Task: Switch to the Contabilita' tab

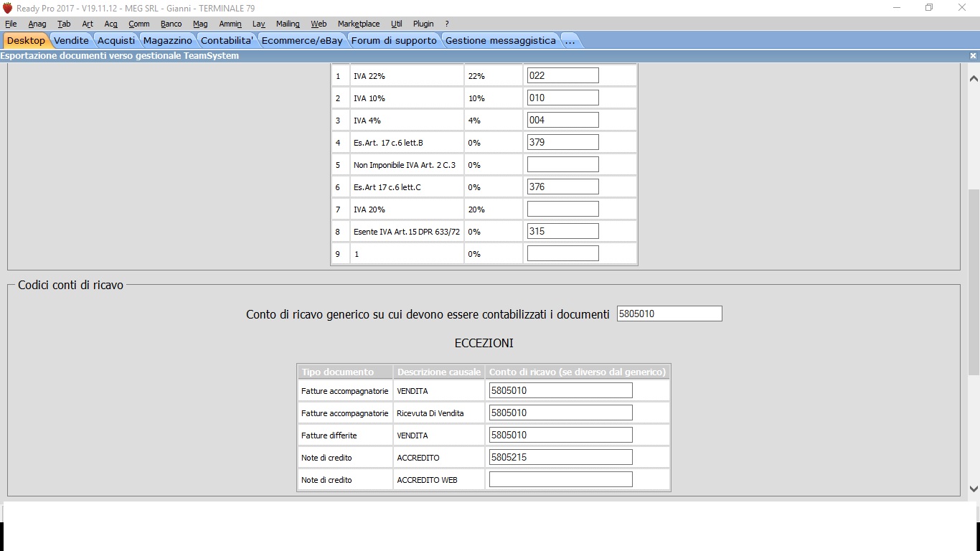Action: tap(227, 40)
